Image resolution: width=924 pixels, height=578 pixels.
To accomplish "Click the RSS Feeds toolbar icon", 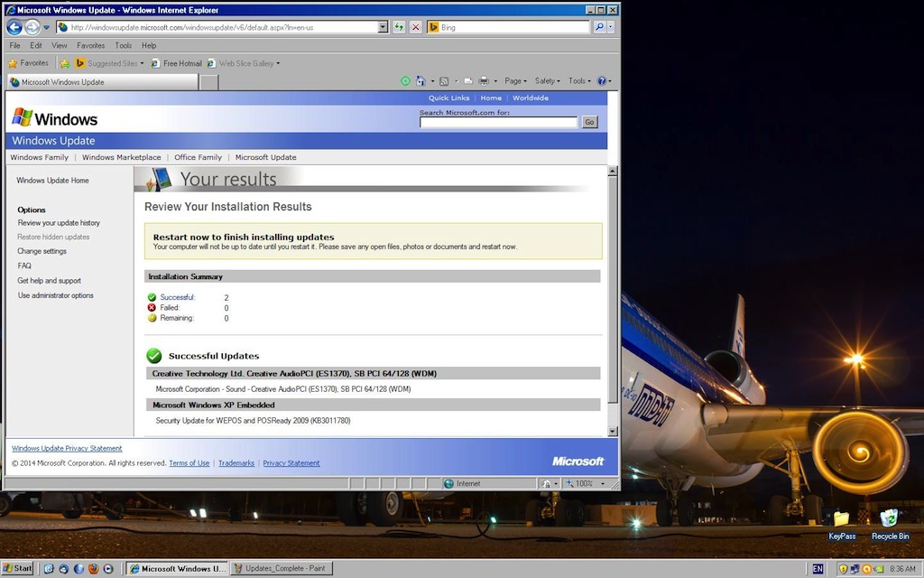I will pyautogui.click(x=444, y=80).
